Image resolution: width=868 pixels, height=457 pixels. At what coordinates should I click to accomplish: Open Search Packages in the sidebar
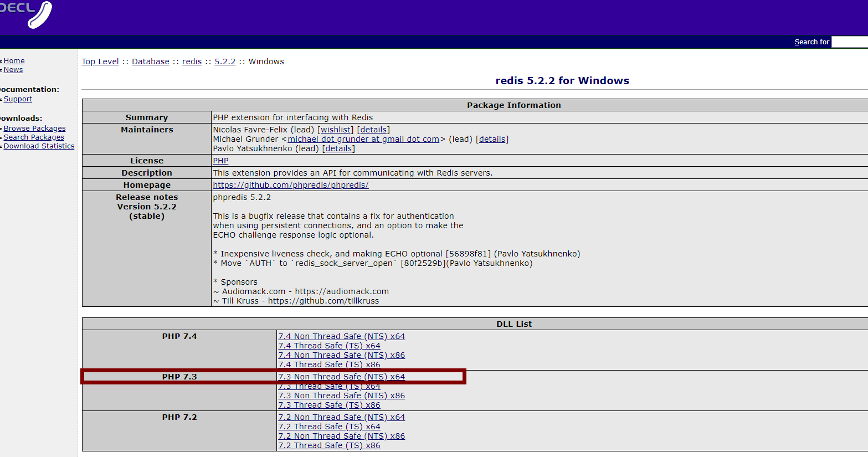pyautogui.click(x=34, y=137)
